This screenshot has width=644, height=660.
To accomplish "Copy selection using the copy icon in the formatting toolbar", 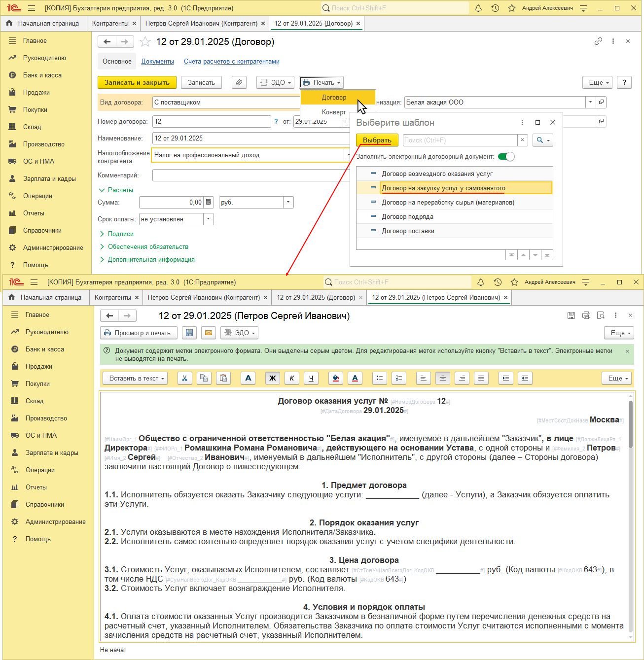I will pos(204,378).
